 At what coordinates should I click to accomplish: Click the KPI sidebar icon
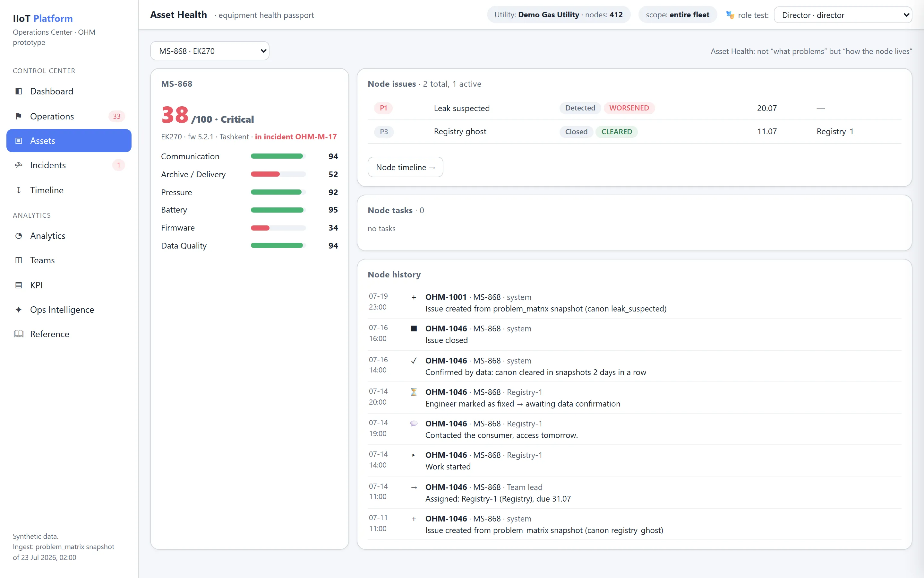18,285
